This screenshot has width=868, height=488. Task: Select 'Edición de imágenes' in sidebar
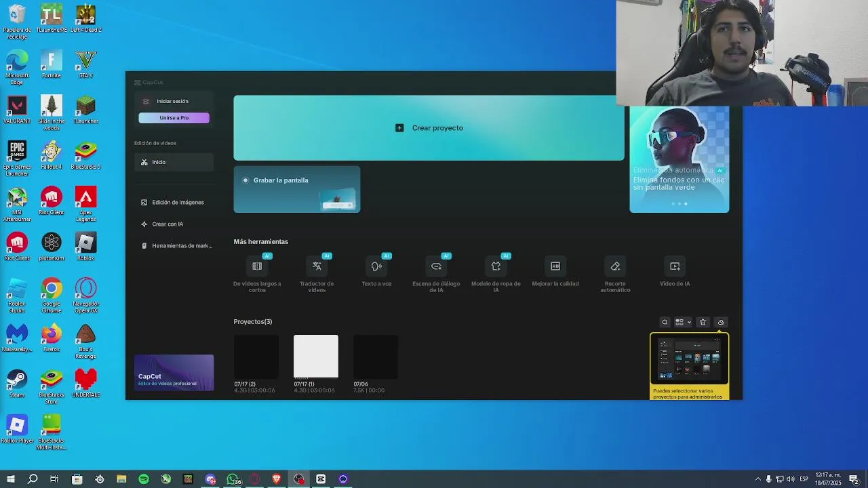pos(174,202)
